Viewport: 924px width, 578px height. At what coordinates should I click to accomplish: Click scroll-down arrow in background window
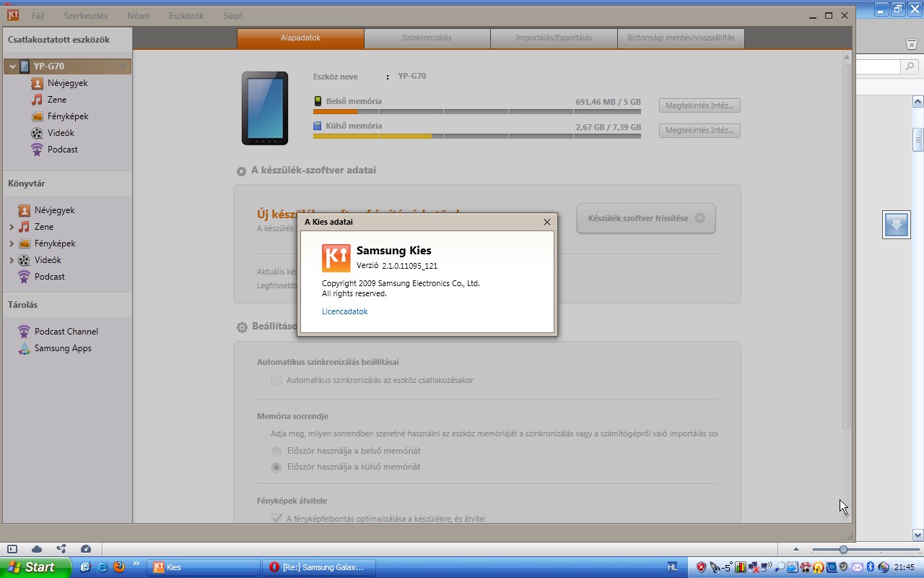(918, 535)
